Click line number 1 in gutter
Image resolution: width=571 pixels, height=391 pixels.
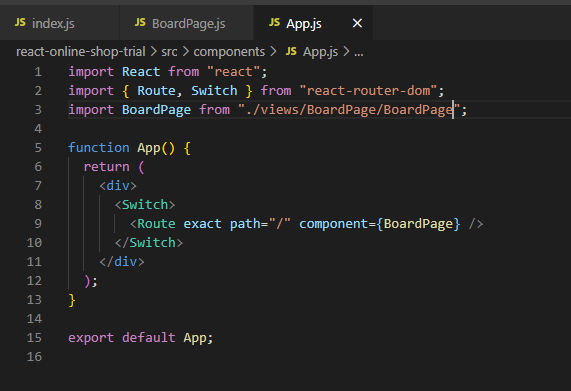click(38, 72)
